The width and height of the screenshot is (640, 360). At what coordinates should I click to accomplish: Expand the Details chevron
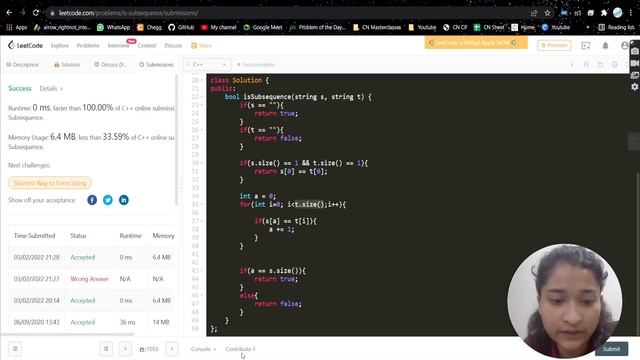(62, 89)
